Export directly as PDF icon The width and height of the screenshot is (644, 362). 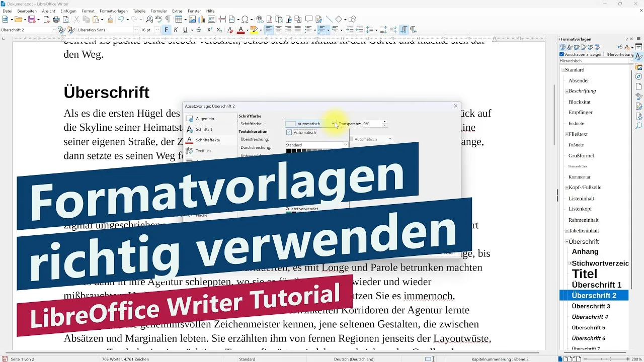[47, 19]
